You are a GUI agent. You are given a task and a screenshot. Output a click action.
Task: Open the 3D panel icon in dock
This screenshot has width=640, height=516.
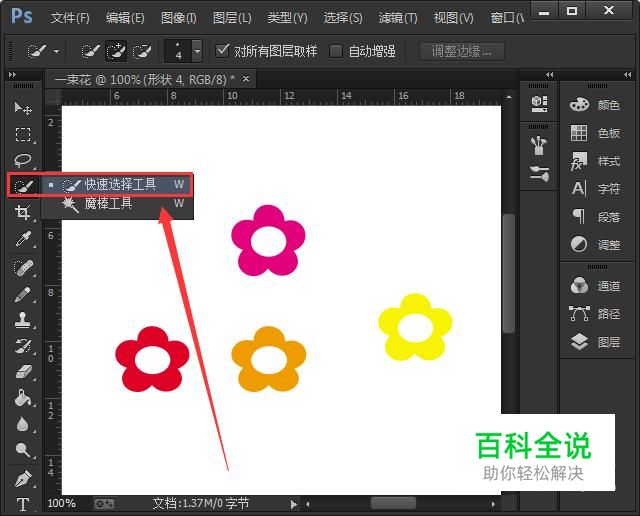click(x=539, y=104)
